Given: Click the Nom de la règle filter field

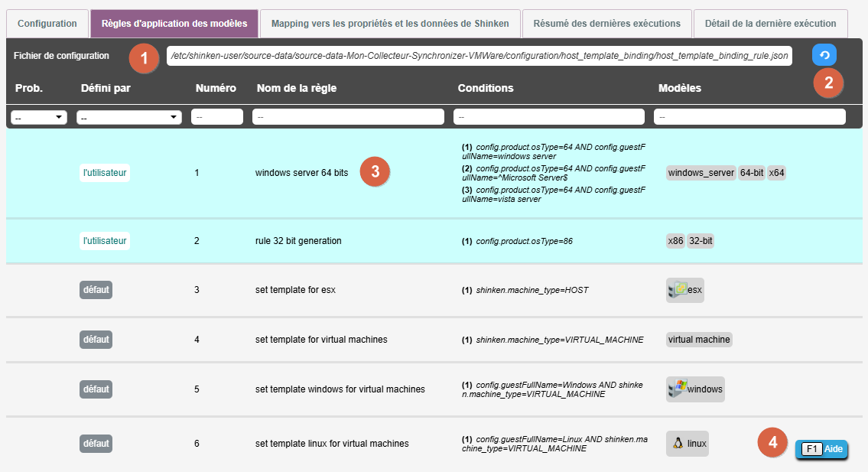Looking at the screenshot, I should coord(349,117).
